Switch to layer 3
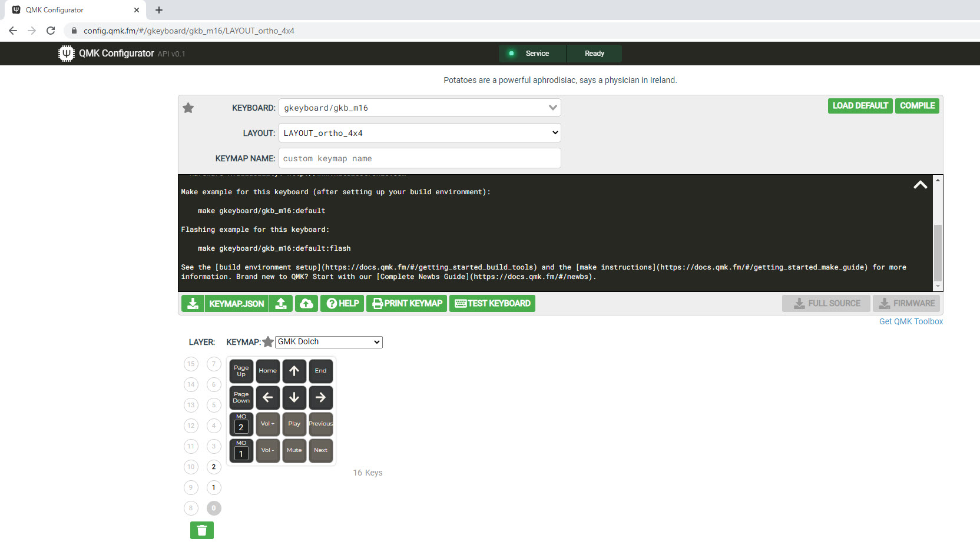 pyautogui.click(x=214, y=446)
